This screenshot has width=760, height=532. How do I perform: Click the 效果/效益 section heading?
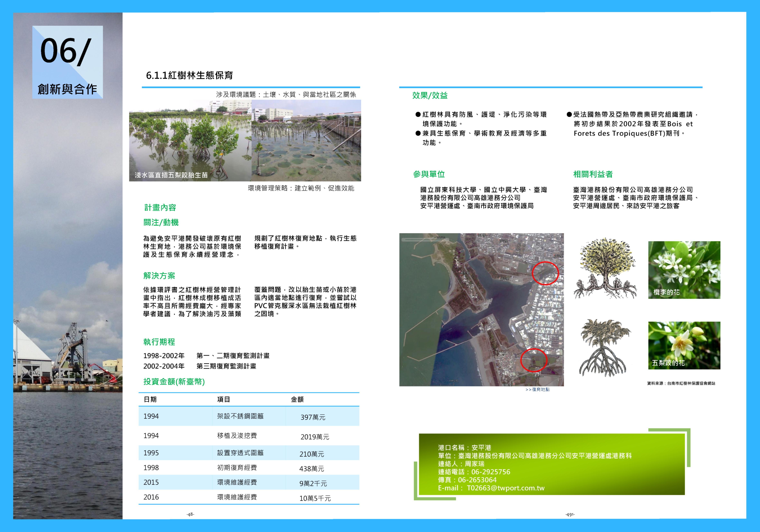point(430,96)
